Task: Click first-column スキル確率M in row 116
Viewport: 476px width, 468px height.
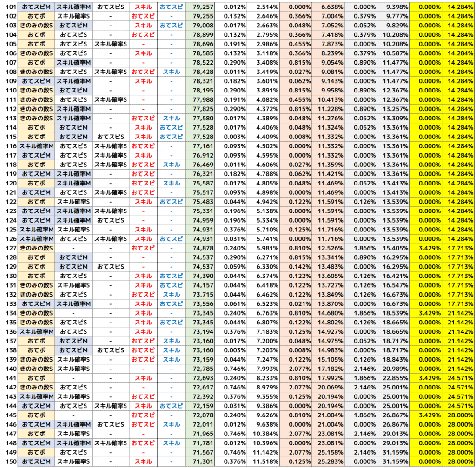Action: [36, 146]
